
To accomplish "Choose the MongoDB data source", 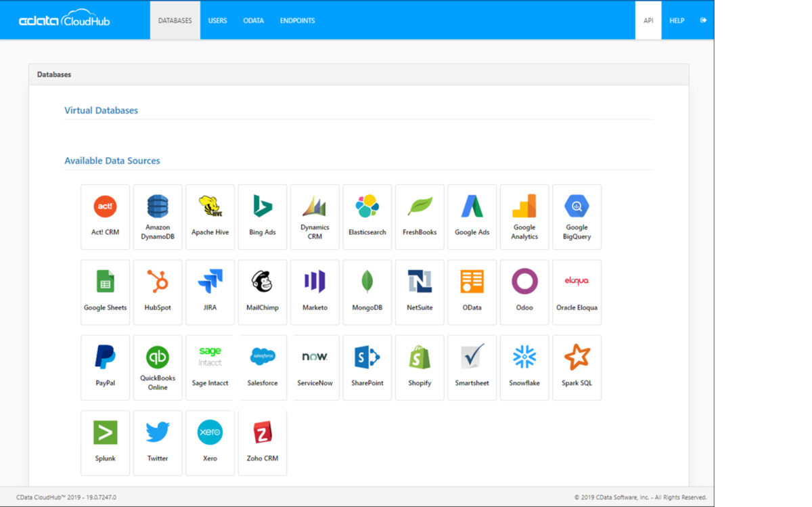I will click(x=367, y=292).
